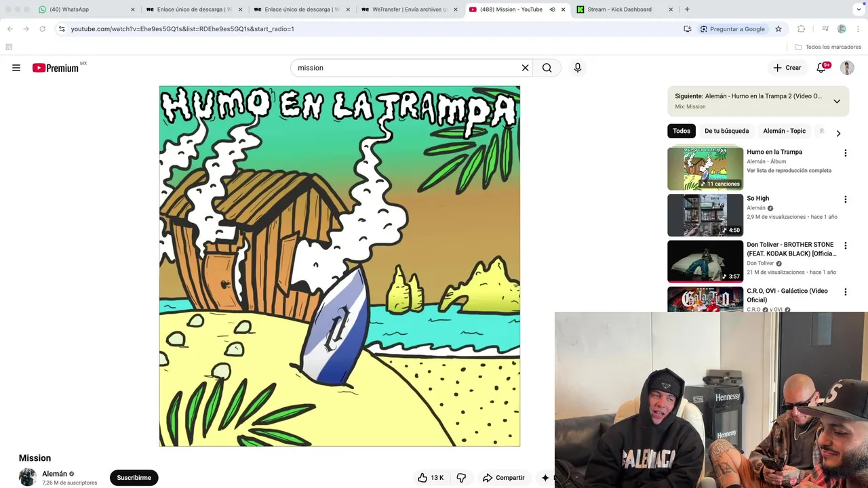This screenshot has height=488, width=868.
Task: Go forward in browser history
Action: point(26,29)
